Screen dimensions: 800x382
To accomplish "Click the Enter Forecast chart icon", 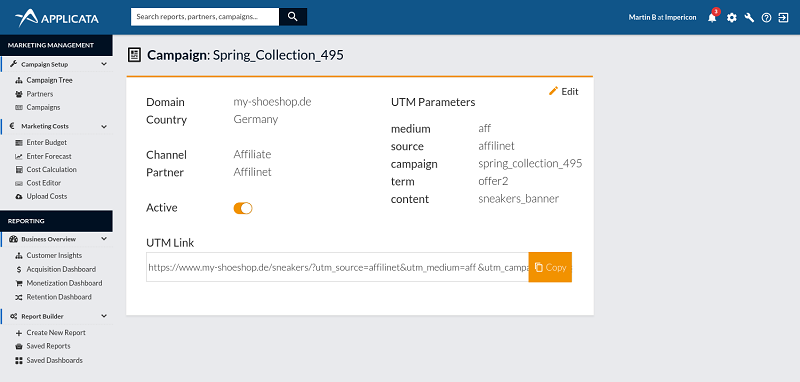I will (x=19, y=157).
